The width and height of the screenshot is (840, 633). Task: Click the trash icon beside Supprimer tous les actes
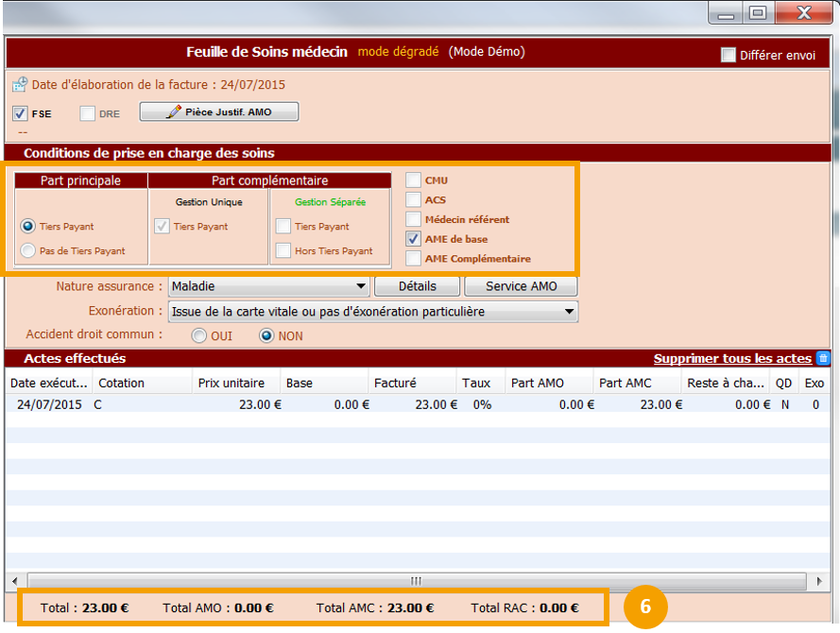(823, 358)
